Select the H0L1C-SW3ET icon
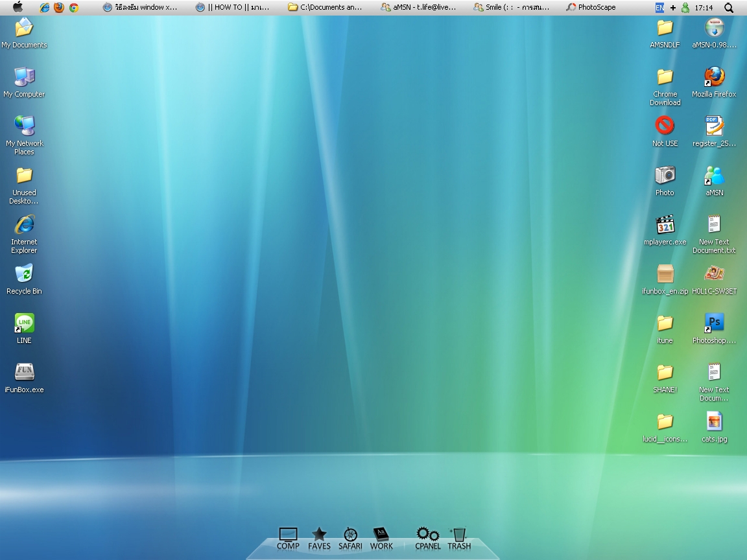 point(714,279)
